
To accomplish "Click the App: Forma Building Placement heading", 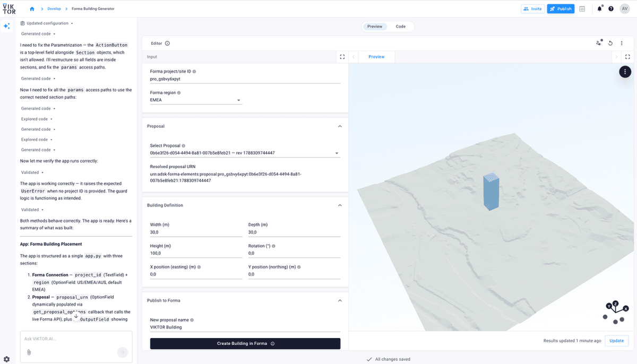I will (51, 244).
